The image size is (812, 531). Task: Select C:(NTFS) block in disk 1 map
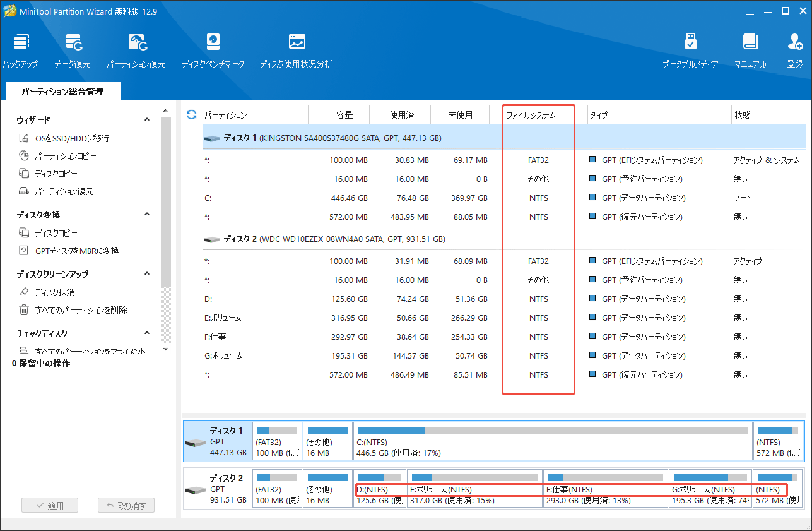pyautogui.click(x=553, y=441)
